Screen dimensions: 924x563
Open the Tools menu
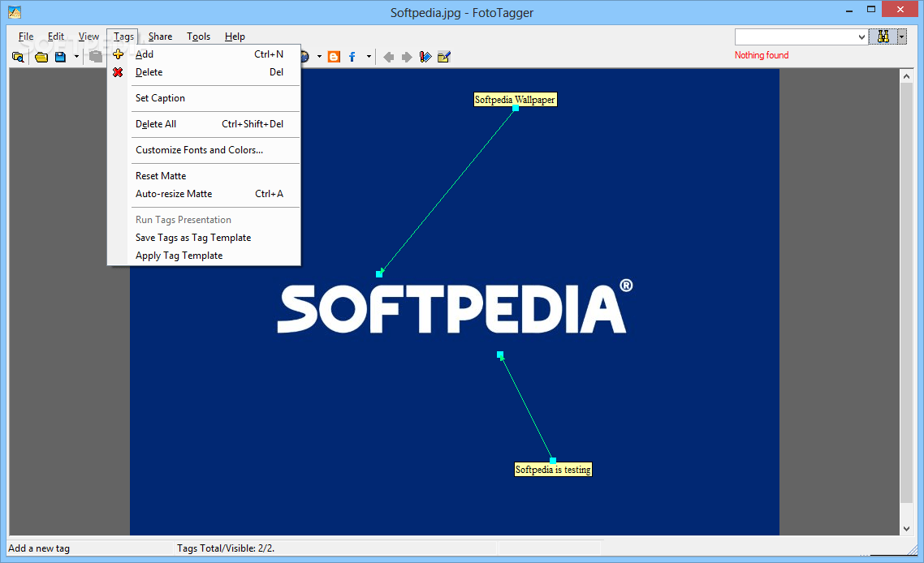tap(199, 37)
